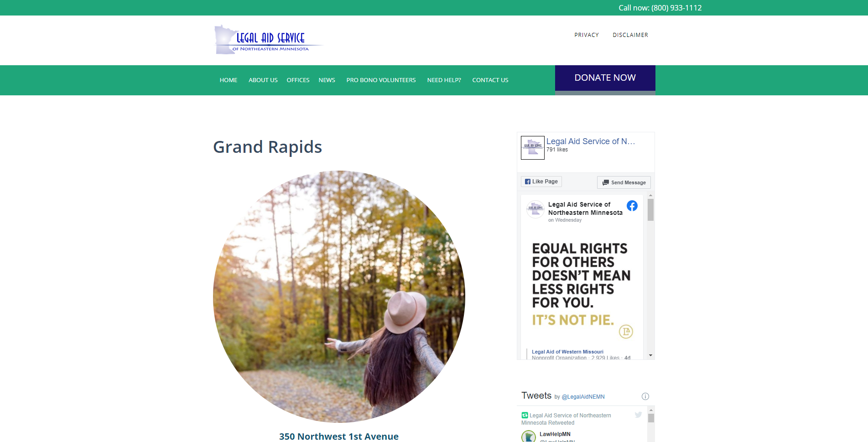The width and height of the screenshot is (868, 442).
Task: Open the Offices menu item
Action: pyautogui.click(x=298, y=80)
